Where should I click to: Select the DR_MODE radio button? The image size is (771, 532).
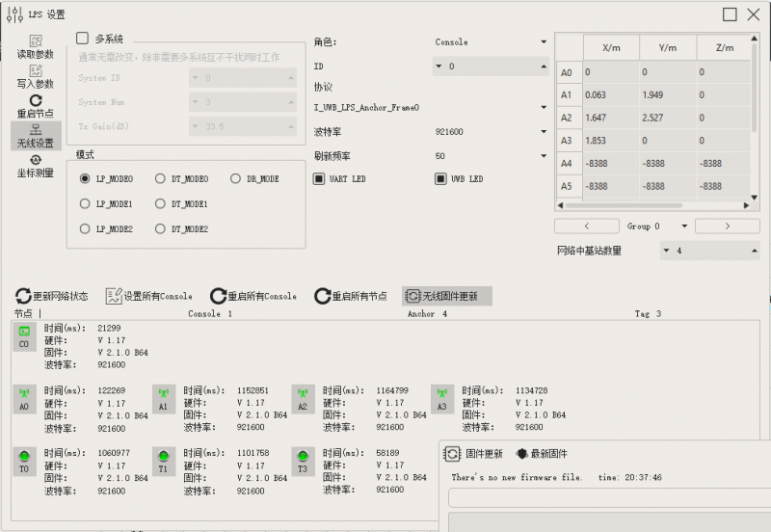pyautogui.click(x=235, y=178)
